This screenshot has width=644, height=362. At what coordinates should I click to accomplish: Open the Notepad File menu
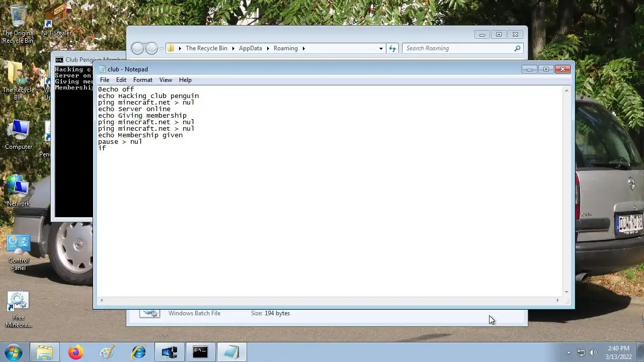(105, 80)
